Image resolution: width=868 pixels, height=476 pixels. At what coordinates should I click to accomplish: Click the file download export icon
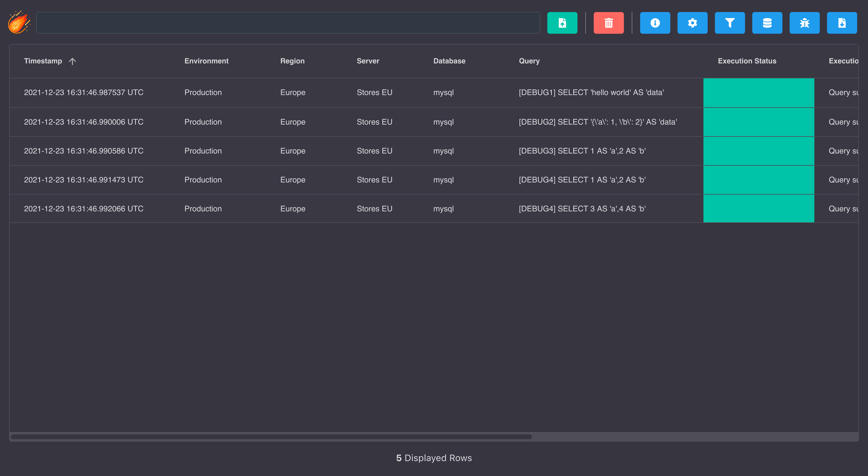[x=842, y=23]
